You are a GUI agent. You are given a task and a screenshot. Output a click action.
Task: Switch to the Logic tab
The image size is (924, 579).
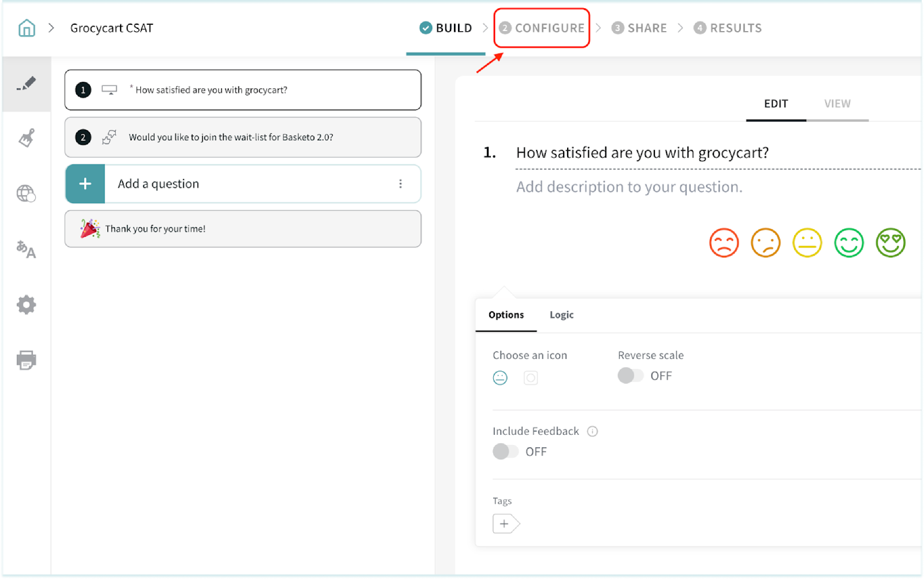[561, 315]
